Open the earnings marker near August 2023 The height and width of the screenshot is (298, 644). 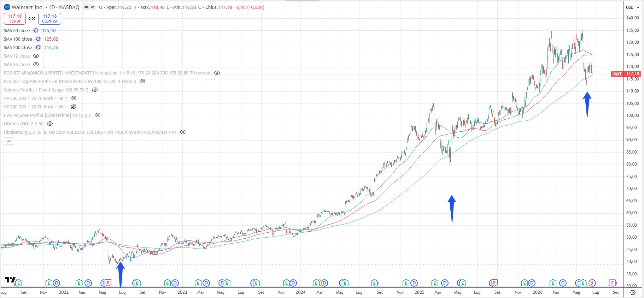pyautogui.click(x=256, y=283)
